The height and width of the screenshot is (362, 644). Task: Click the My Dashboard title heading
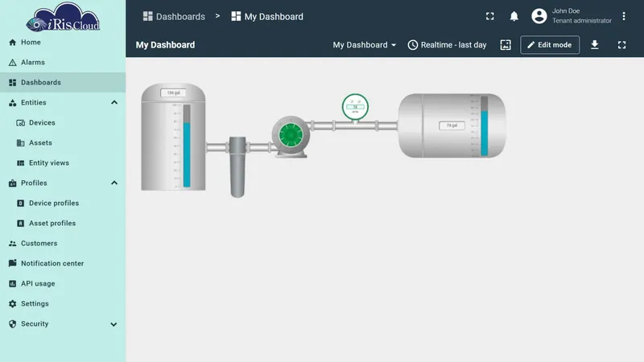click(x=166, y=45)
